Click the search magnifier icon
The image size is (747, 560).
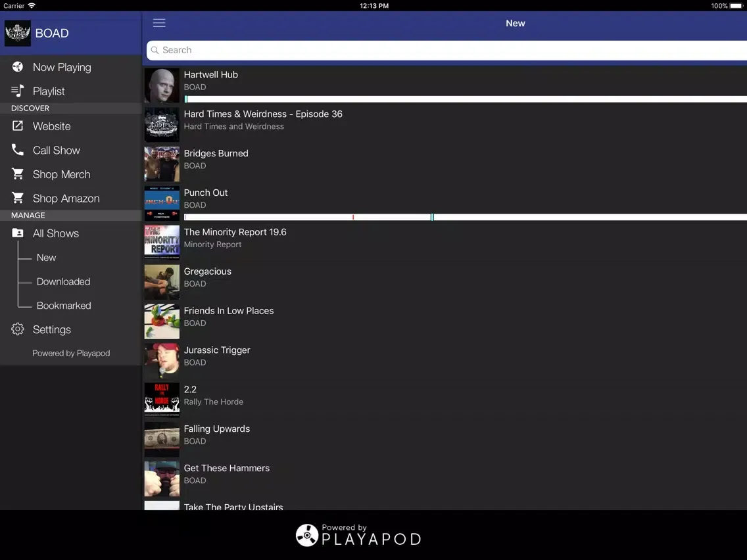point(155,50)
